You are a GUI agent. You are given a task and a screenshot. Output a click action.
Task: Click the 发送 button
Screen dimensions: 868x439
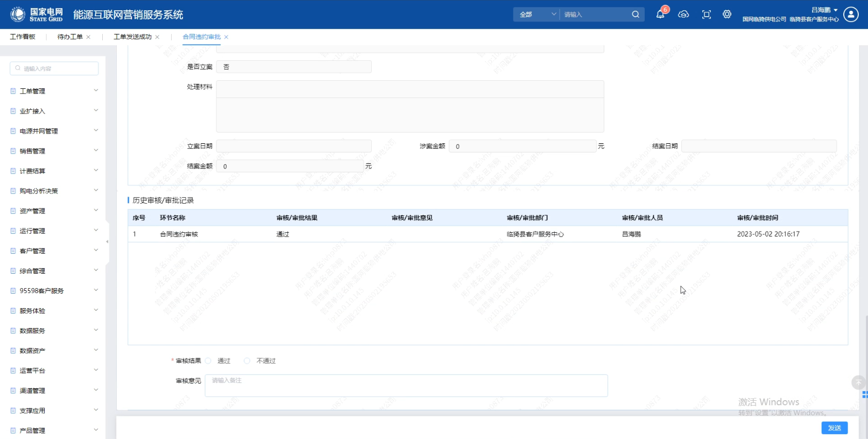[834, 428]
